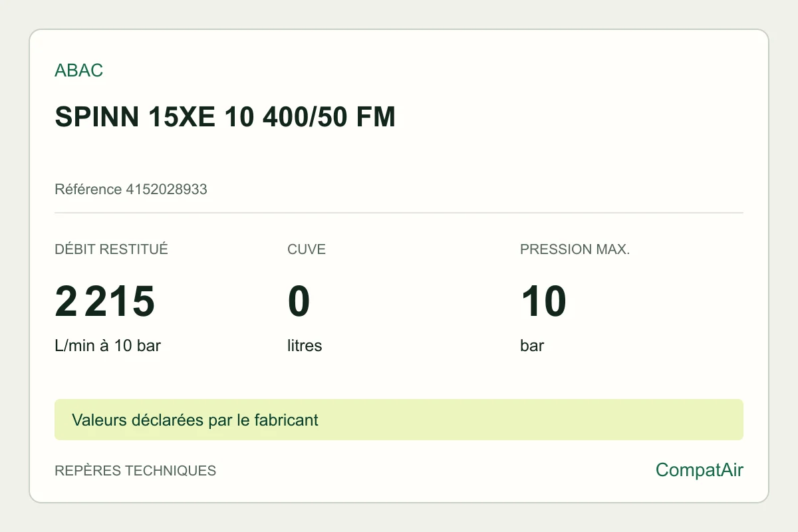Click the reference number 4152028933
Screen dimensions: 798x532
(x=166, y=190)
